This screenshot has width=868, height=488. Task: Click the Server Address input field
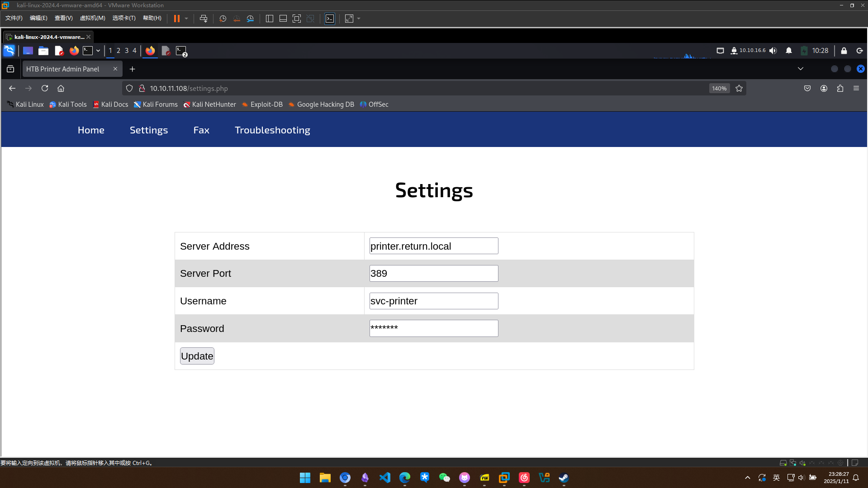click(433, 246)
